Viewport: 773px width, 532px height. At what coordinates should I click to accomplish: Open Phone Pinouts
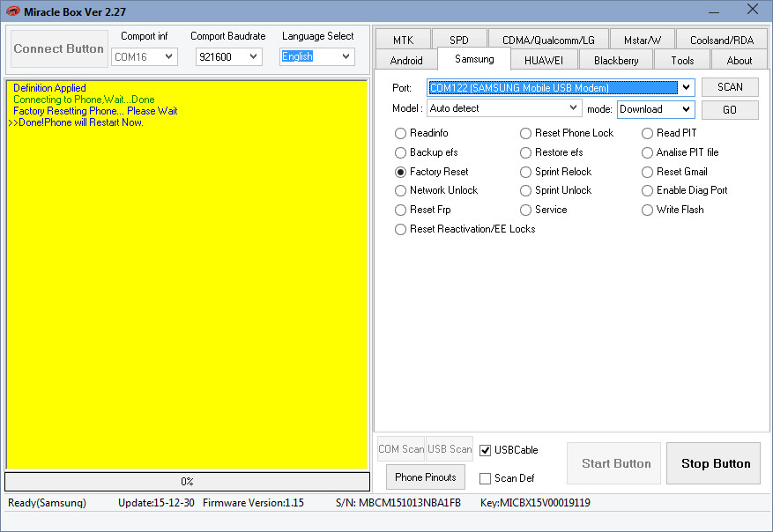425,477
